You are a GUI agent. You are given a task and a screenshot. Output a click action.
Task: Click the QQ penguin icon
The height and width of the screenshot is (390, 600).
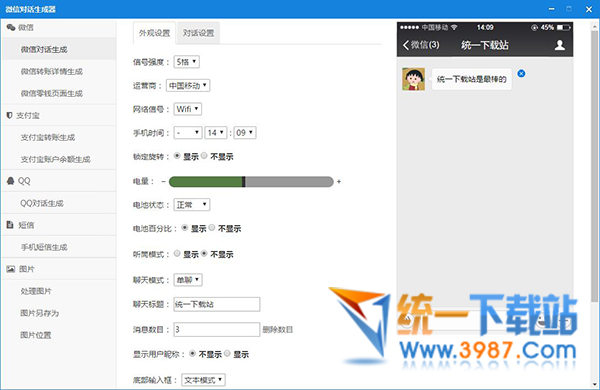click(x=10, y=181)
